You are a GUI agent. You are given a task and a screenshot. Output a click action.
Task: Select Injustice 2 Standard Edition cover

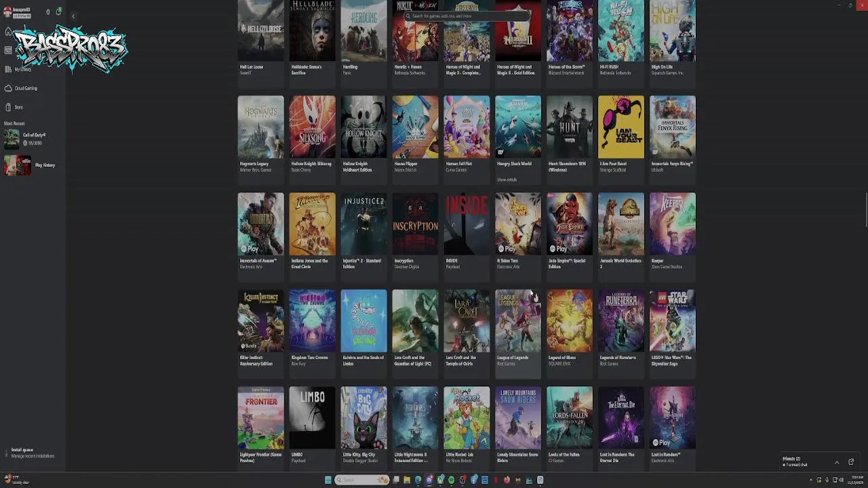[363, 224]
